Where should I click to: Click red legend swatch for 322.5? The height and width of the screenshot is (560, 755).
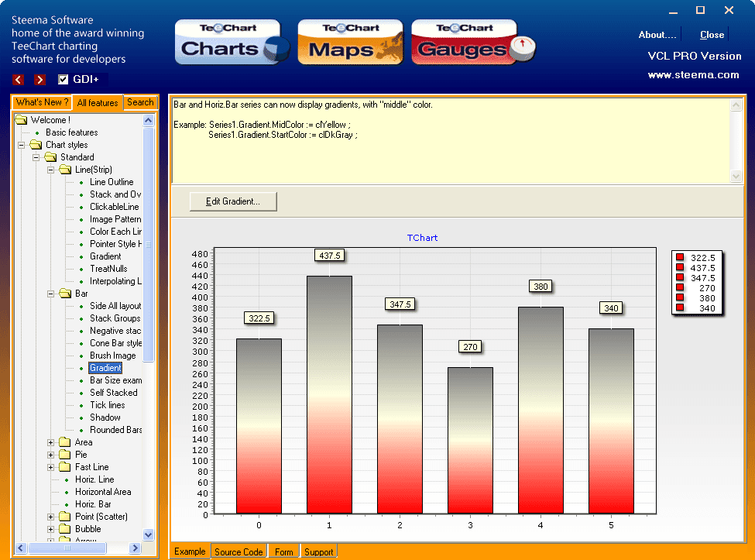tap(680, 257)
